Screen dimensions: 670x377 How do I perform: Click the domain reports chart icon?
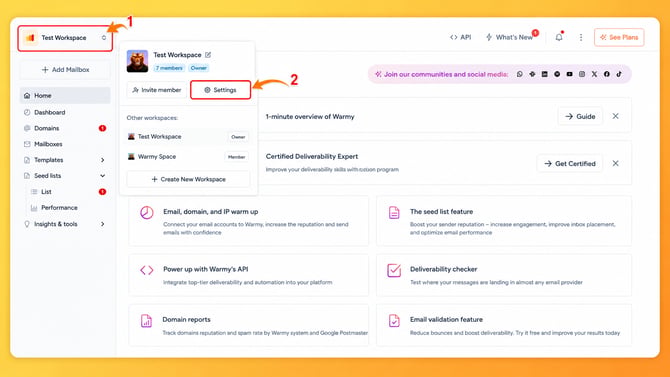point(146,321)
